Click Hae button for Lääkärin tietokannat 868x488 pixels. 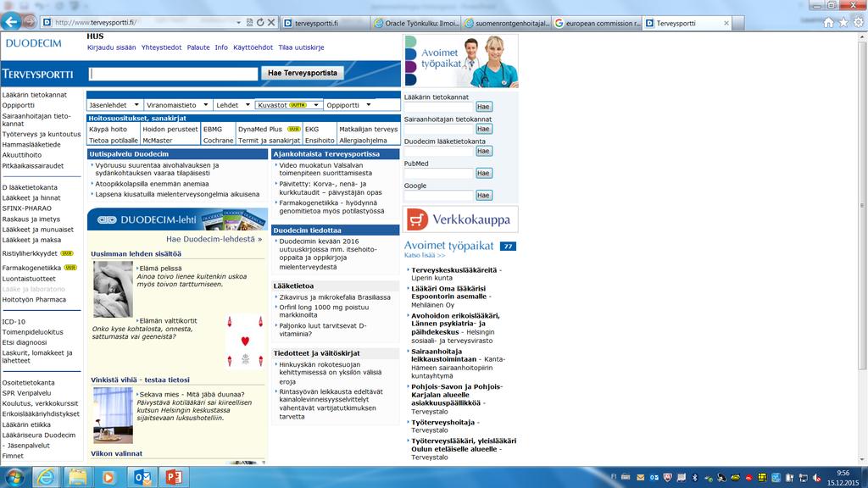click(483, 107)
